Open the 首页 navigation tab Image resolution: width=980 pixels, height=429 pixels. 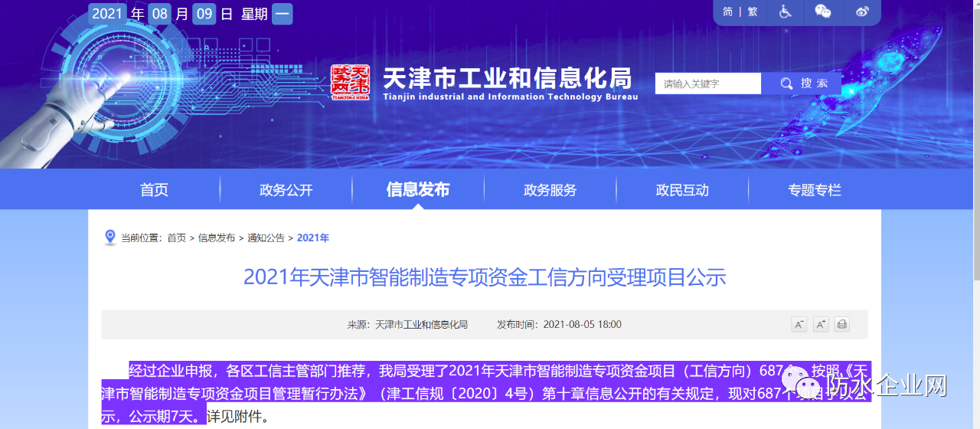[154, 190]
